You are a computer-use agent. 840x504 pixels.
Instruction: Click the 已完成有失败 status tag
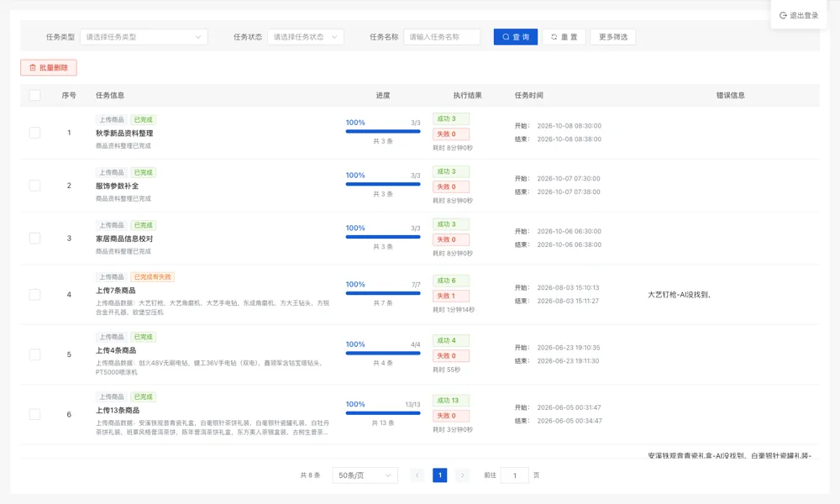[152, 277]
